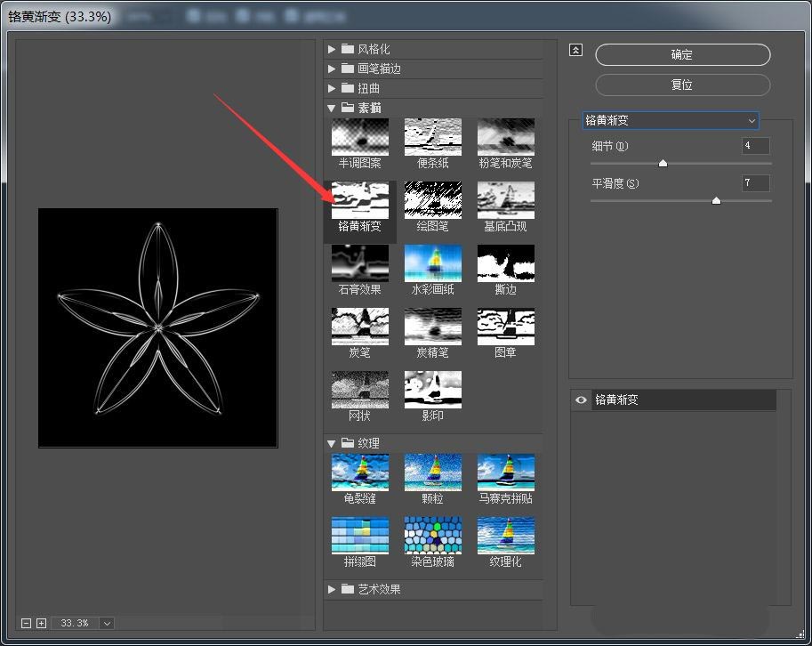This screenshot has width=812, height=646.
Task: Zoom out preview with minus button
Action: [26, 623]
